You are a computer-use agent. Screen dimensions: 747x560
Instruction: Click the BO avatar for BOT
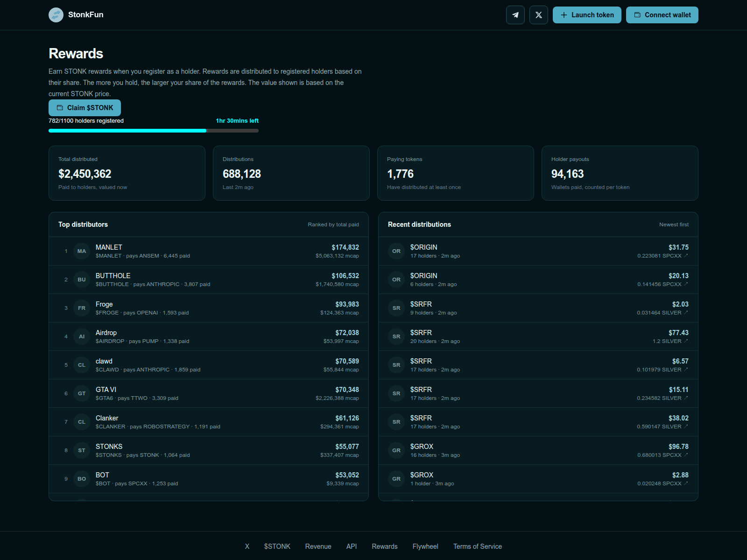(82, 479)
